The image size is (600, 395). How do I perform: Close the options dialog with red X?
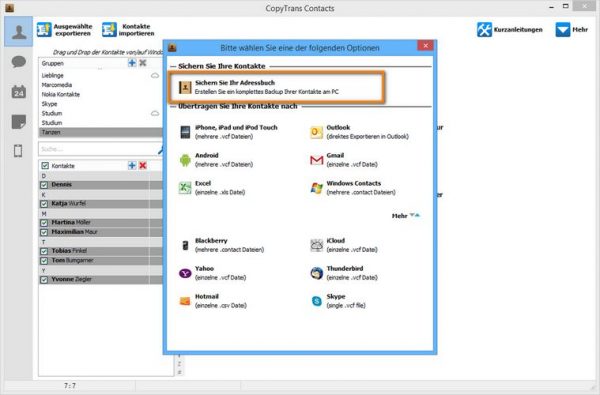(425, 46)
